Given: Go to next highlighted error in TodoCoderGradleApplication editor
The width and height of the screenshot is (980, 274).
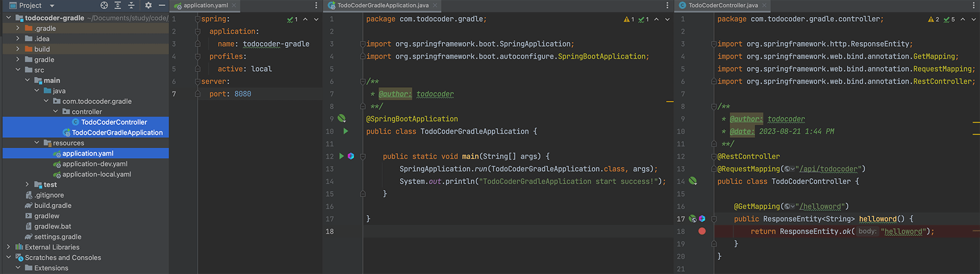Looking at the screenshot, I should pos(667,20).
